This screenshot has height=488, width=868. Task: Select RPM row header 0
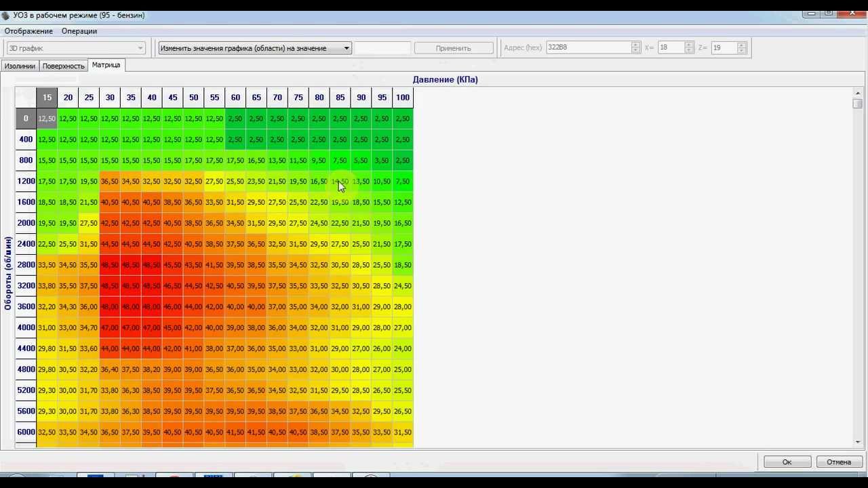pos(26,119)
